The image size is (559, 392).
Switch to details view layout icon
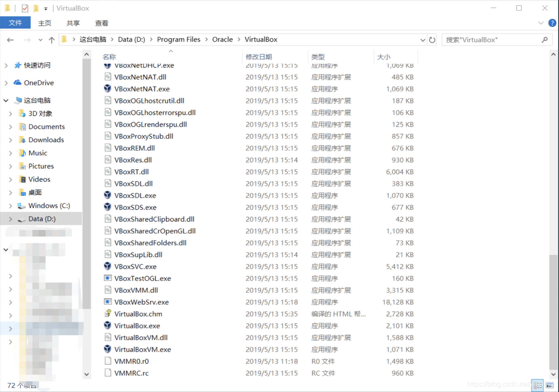pyautogui.click(x=538, y=385)
